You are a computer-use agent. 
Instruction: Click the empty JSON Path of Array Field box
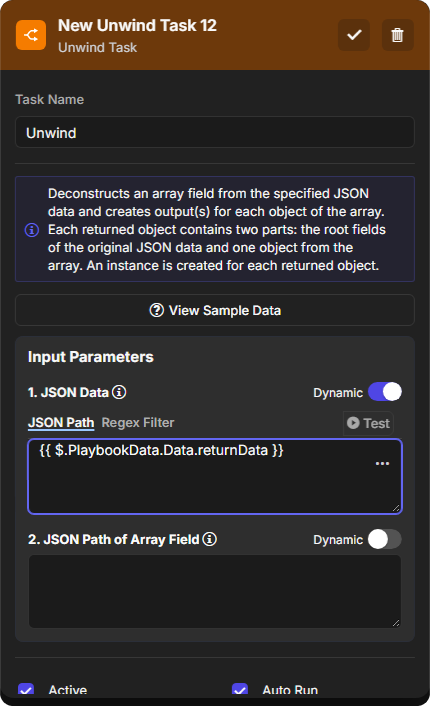215,591
